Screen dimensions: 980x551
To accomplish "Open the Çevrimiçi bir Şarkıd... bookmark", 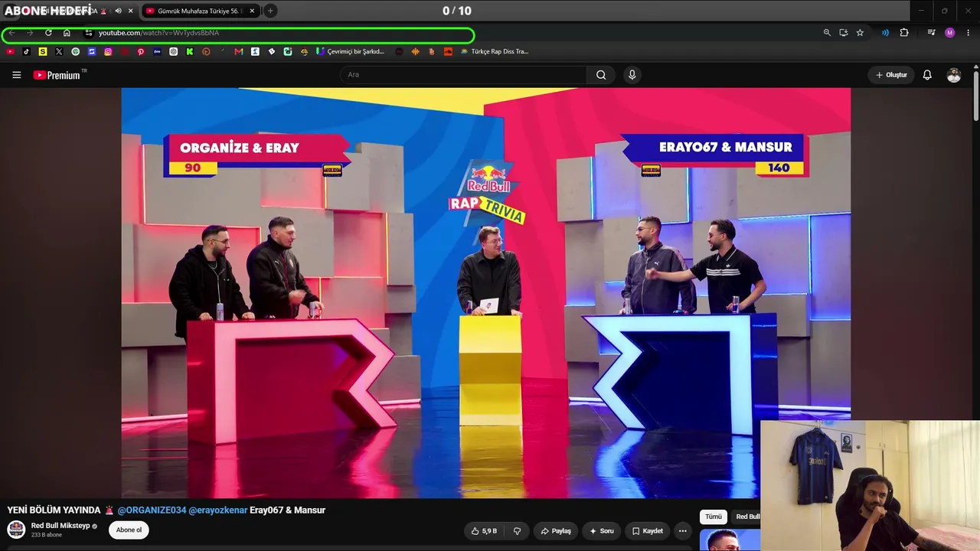I will (351, 52).
